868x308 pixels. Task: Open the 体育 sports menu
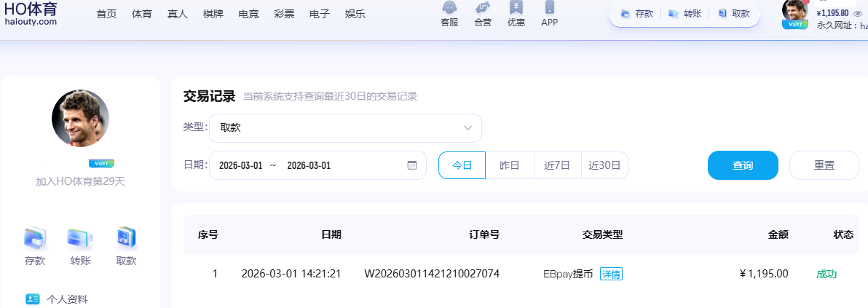coord(142,14)
